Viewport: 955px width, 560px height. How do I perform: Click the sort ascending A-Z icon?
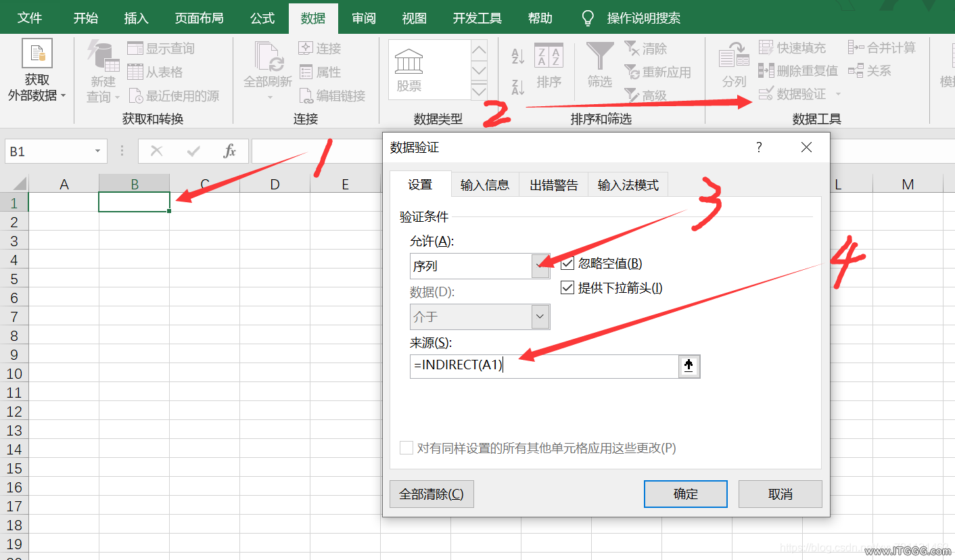pyautogui.click(x=518, y=57)
